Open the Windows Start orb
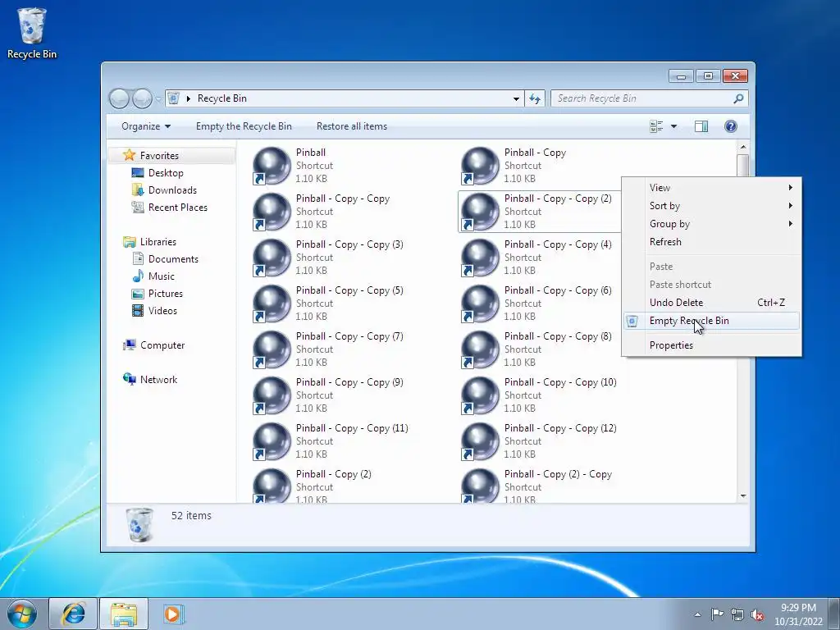This screenshot has height=630, width=840. pyautogui.click(x=22, y=614)
